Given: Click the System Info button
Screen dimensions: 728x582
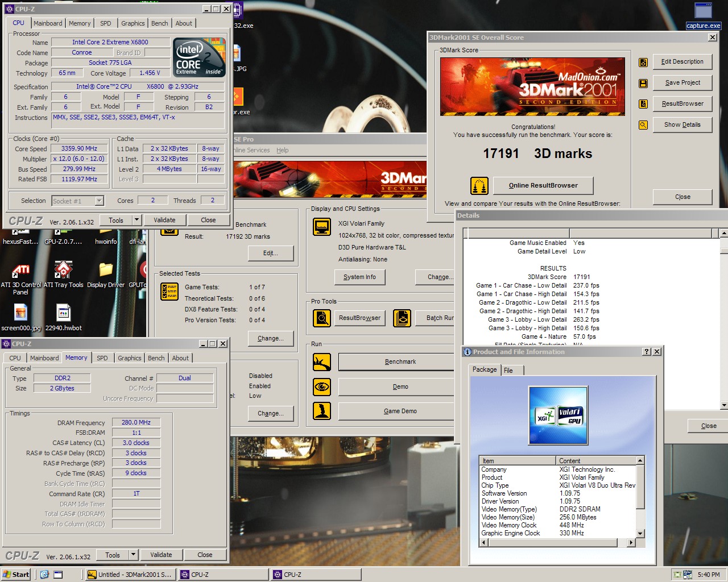Looking at the screenshot, I should point(359,277).
